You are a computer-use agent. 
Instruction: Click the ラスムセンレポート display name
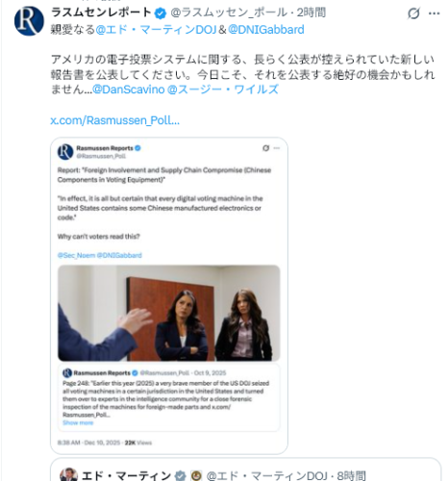point(101,13)
